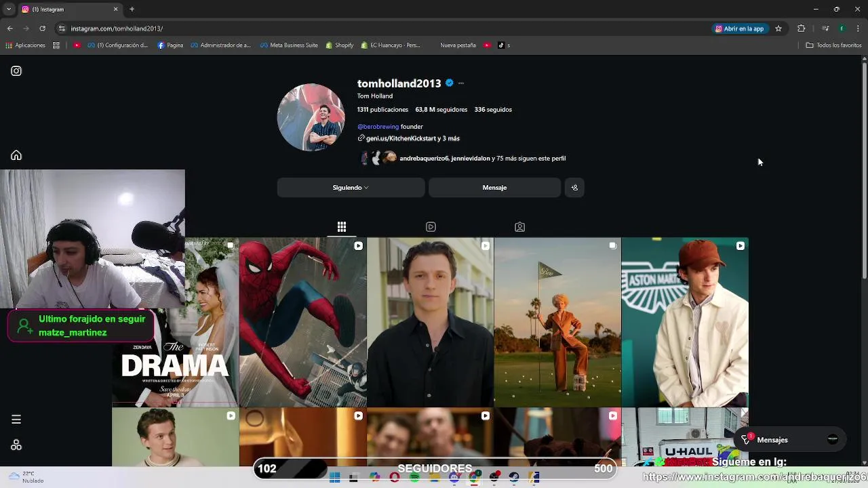Show similar accounts with add-person icon

(x=574, y=188)
